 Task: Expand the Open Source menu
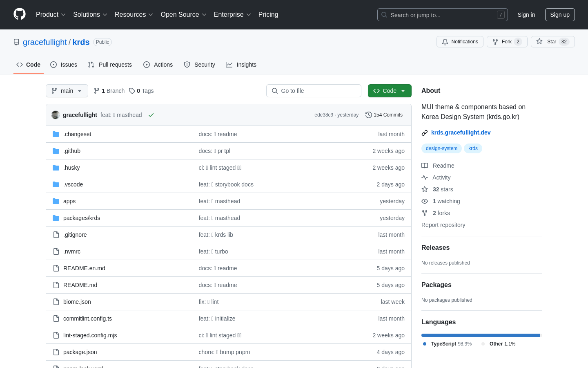click(184, 15)
